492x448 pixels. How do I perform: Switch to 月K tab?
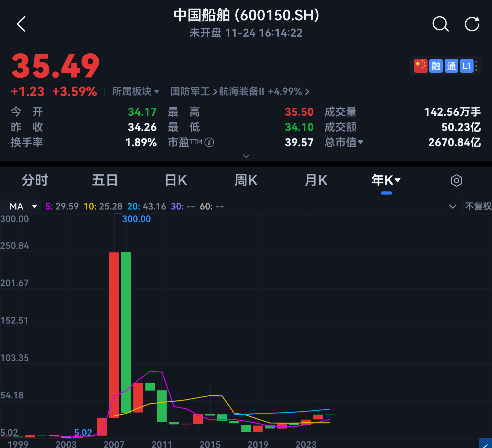click(316, 180)
